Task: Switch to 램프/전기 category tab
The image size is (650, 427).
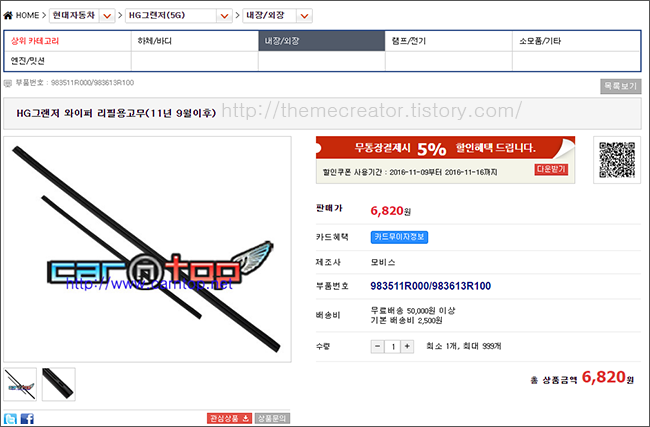Action: pyautogui.click(x=449, y=41)
